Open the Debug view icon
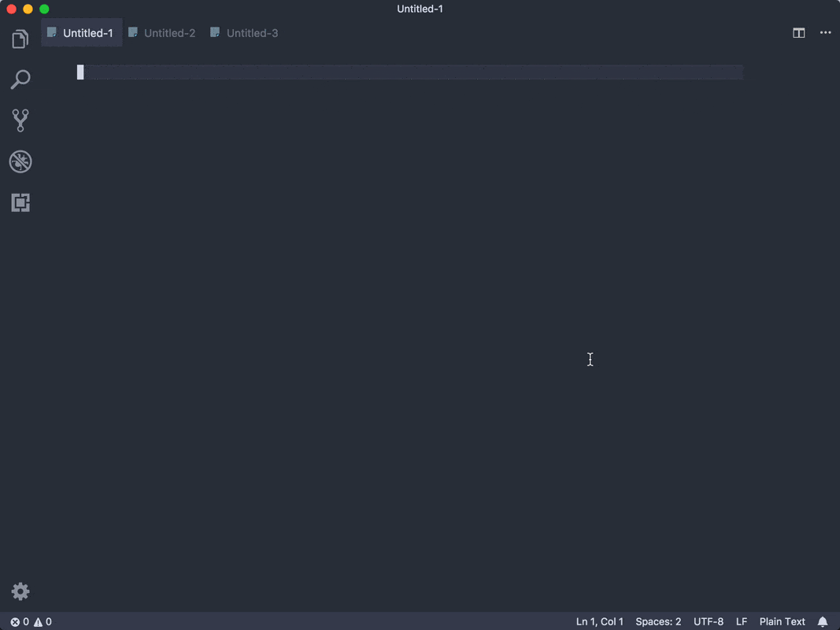The width and height of the screenshot is (840, 630). 20,161
